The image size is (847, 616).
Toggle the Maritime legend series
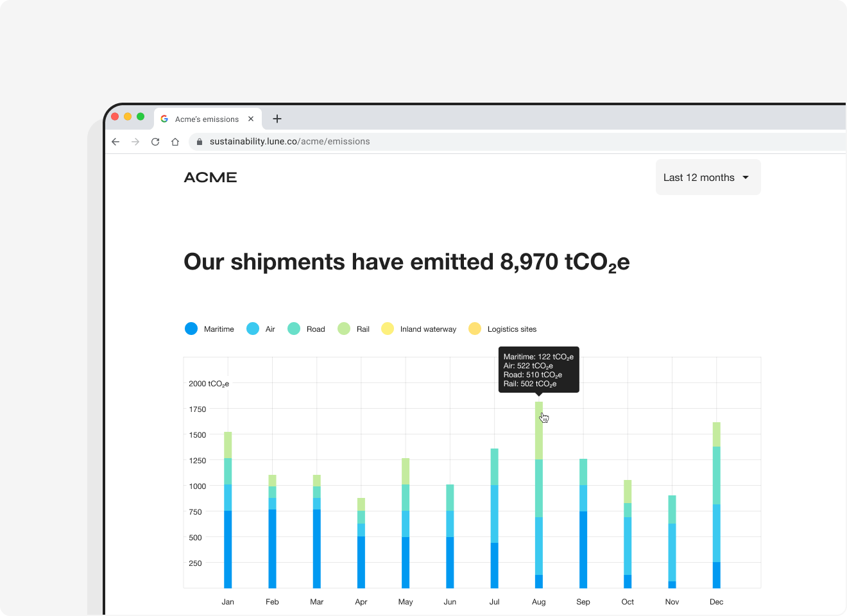point(209,329)
